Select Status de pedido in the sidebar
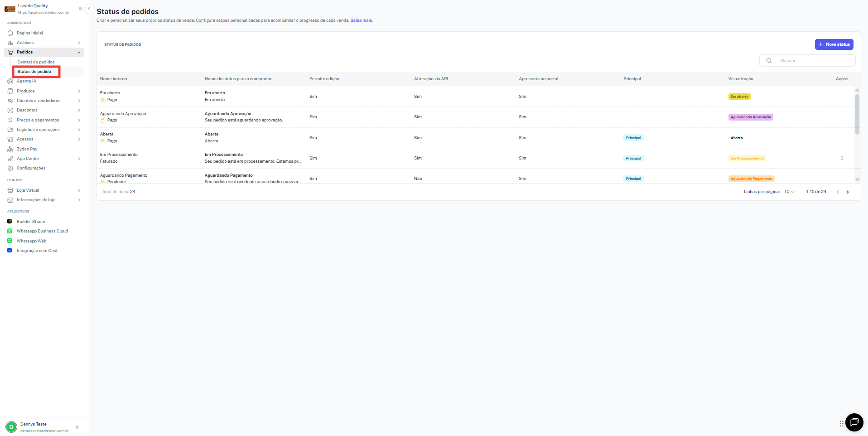 click(x=34, y=72)
